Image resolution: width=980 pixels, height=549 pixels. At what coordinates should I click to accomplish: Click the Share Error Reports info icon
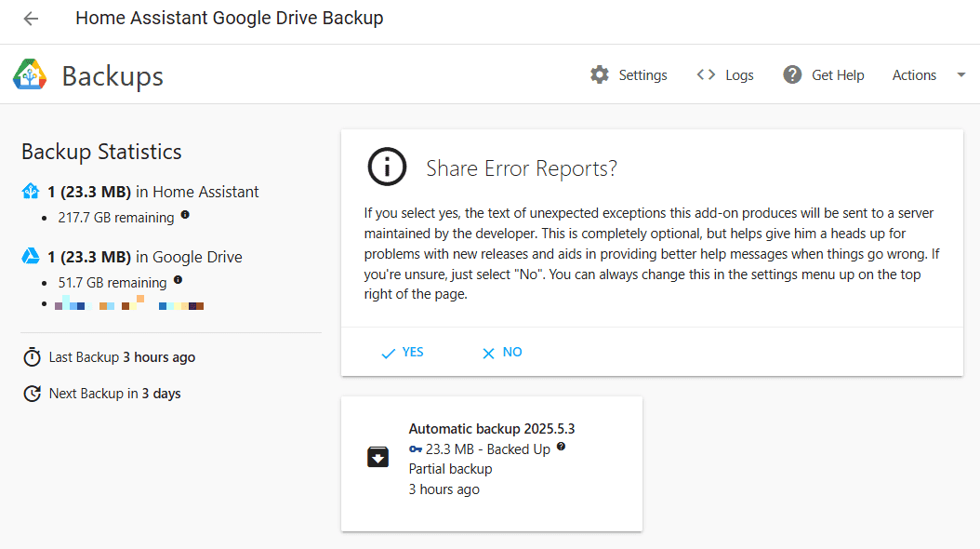(x=387, y=167)
